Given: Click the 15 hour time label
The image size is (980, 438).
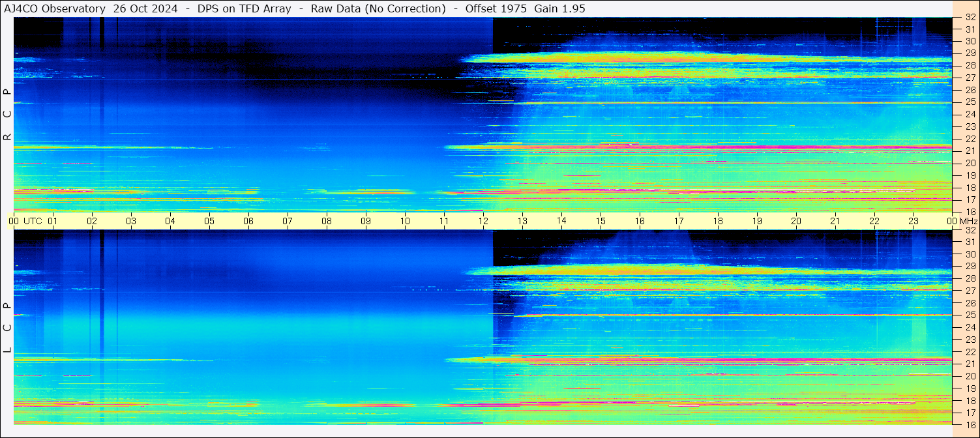Looking at the screenshot, I should coord(601,221).
